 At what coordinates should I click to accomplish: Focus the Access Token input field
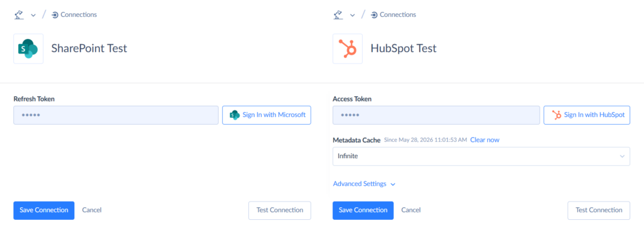point(436,115)
